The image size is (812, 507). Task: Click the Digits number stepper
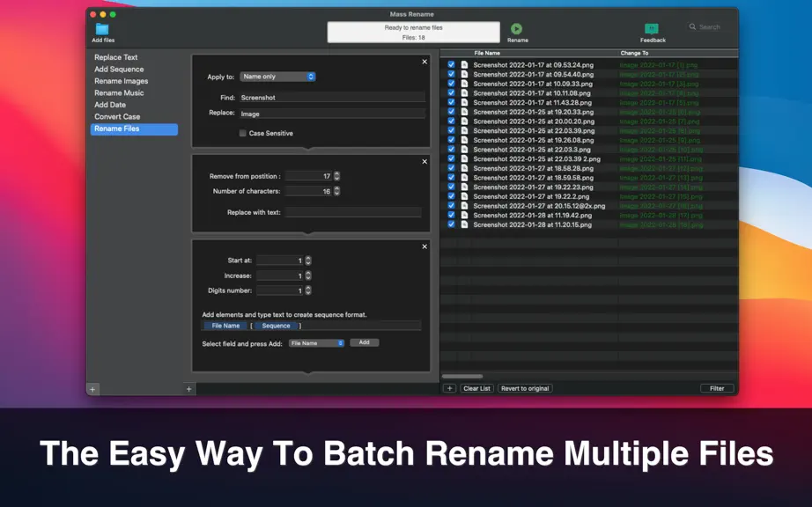tap(308, 290)
